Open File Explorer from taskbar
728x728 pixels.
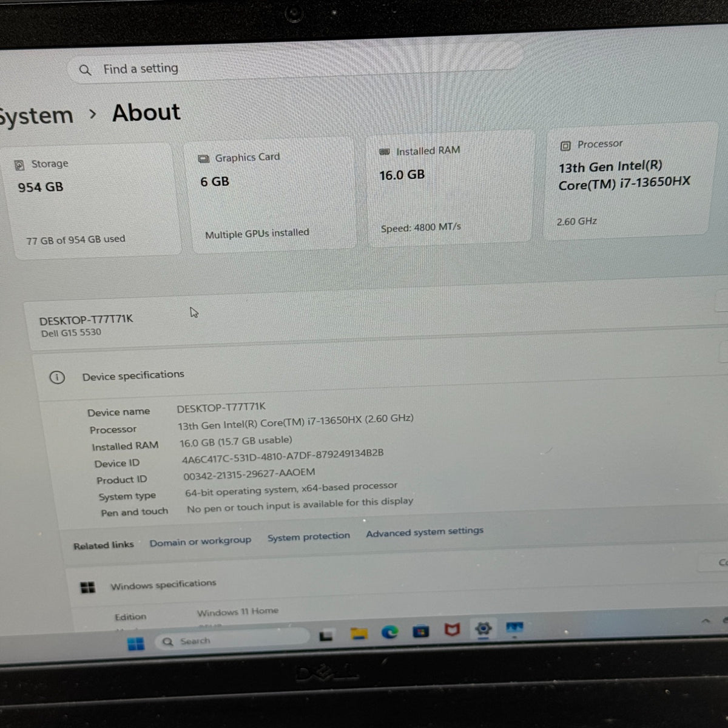click(359, 633)
